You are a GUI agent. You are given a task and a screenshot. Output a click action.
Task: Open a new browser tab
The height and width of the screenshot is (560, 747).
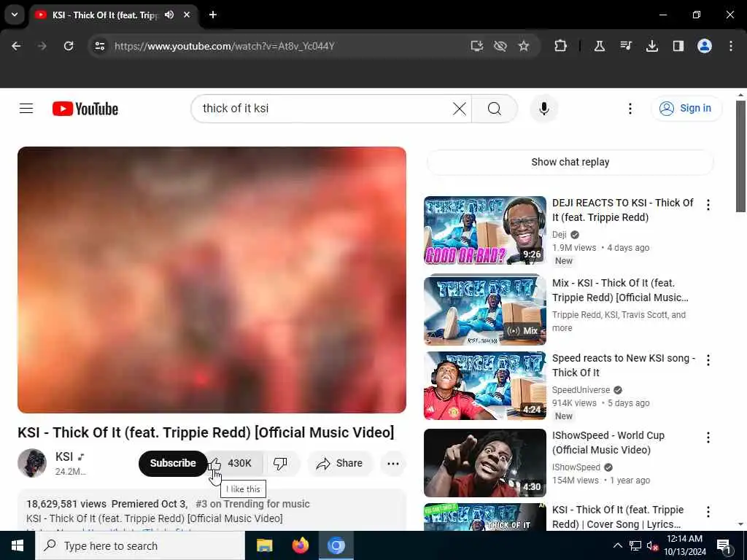click(x=213, y=15)
